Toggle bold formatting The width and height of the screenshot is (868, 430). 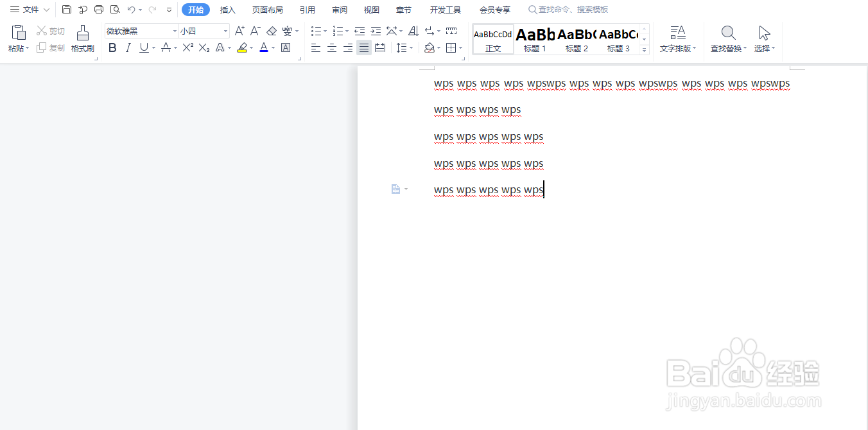112,47
